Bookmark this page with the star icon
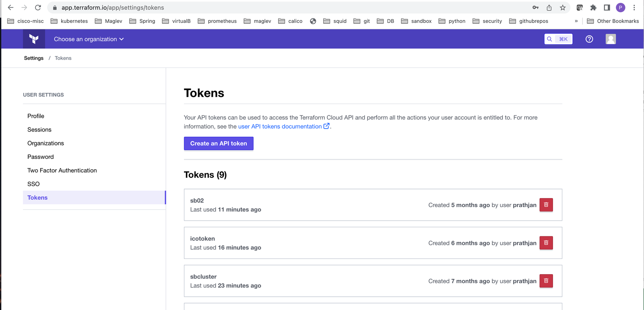Image resolution: width=644 pixels, height=310 pixels. tap(563, 8)
